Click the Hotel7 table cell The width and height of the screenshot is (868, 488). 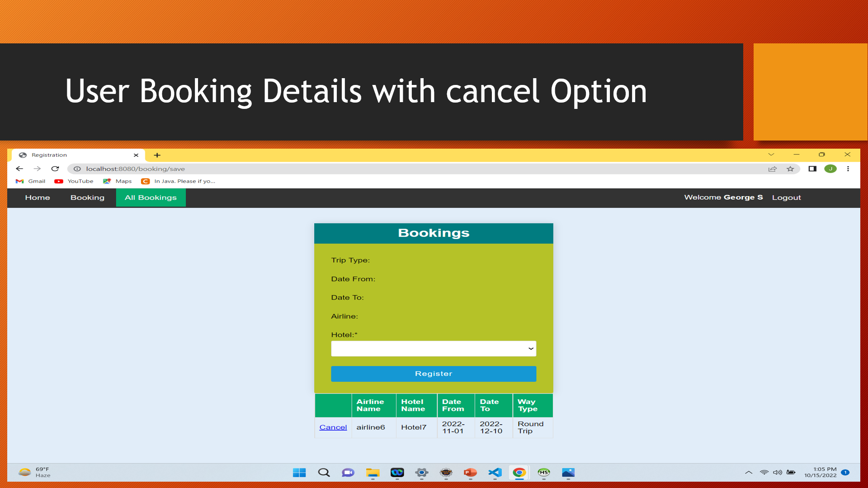416,427
